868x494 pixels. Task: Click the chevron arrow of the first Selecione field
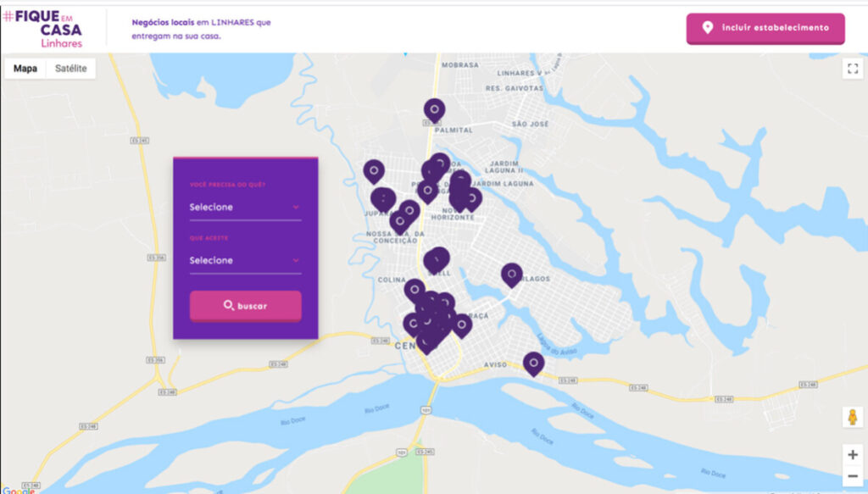[x=296, y=208]
